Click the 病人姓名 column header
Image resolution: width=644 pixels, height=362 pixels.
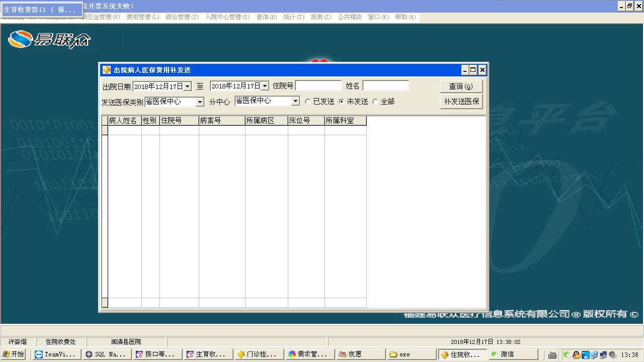125,121
